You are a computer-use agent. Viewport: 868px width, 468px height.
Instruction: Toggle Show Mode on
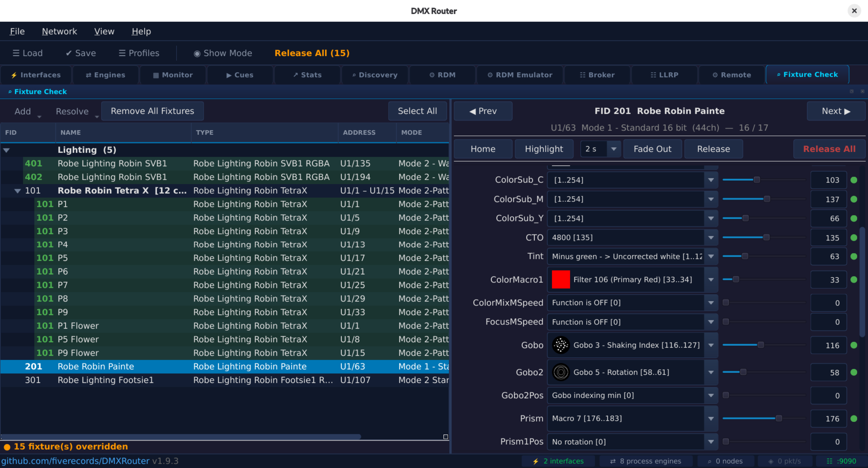pos(223,53)
